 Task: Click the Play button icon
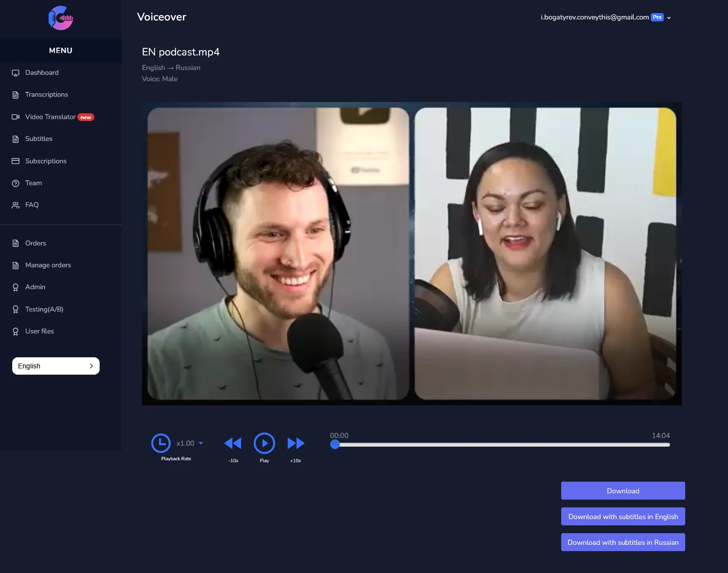[264, 443]
